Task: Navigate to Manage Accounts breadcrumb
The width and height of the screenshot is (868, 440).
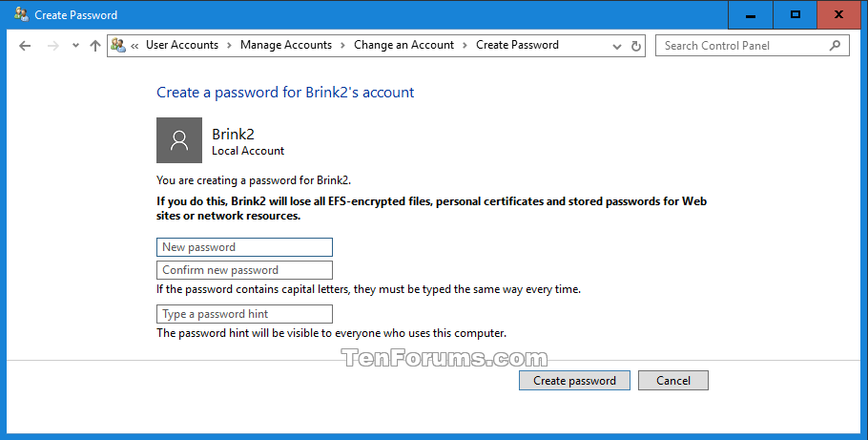Action: click(285, 45)
